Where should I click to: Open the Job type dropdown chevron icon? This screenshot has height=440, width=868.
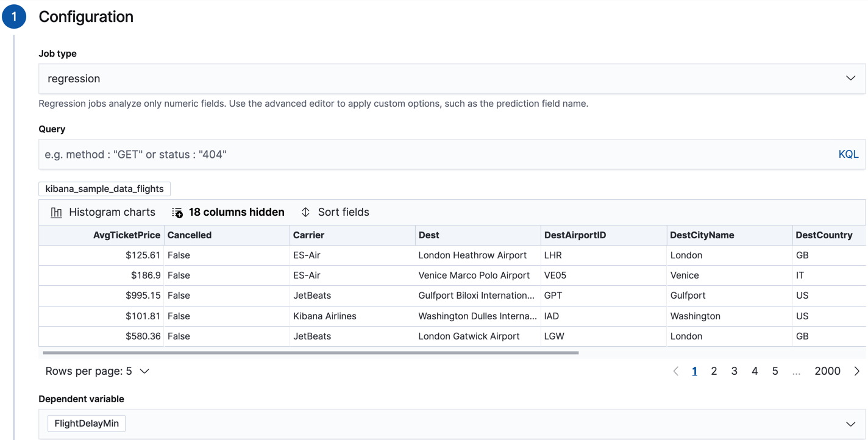click(x=851, y=78)
